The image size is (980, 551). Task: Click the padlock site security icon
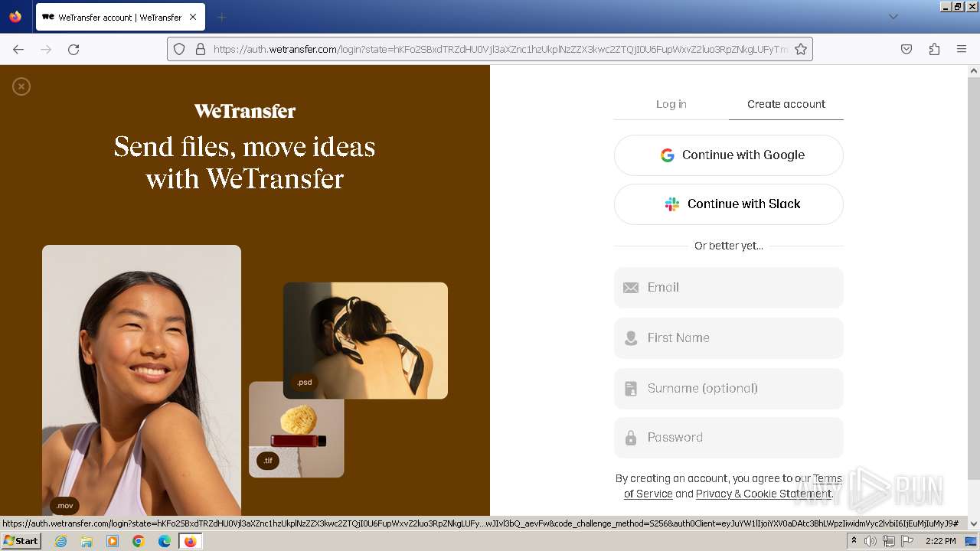coord(201,49)
